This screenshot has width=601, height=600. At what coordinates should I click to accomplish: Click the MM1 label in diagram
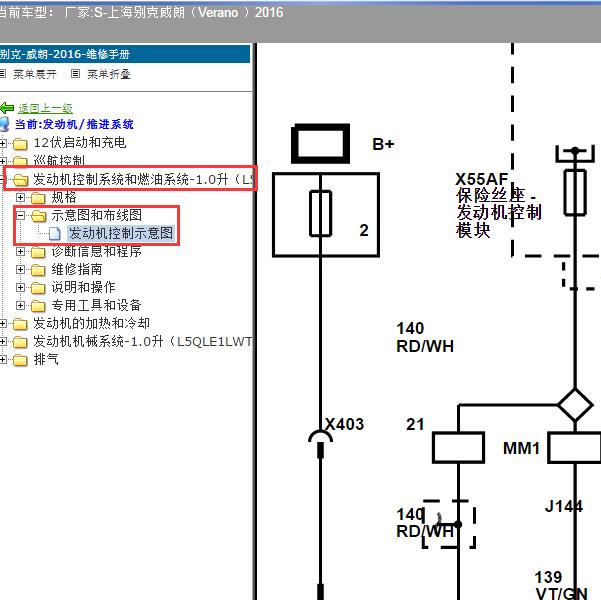click(521, 448)
